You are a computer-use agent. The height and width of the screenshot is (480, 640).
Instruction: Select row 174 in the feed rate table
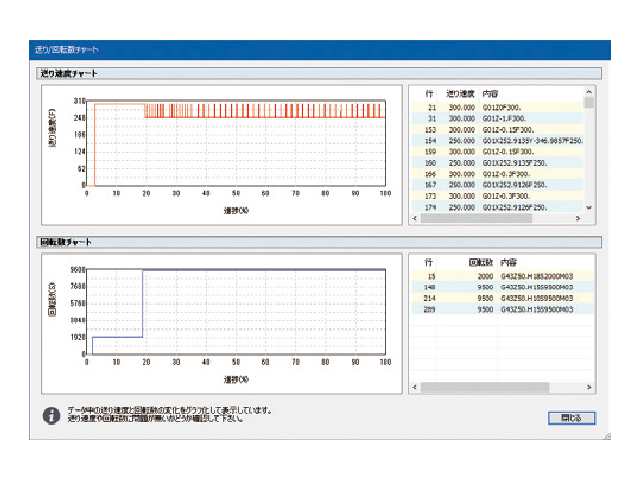[x=497, y=207]
